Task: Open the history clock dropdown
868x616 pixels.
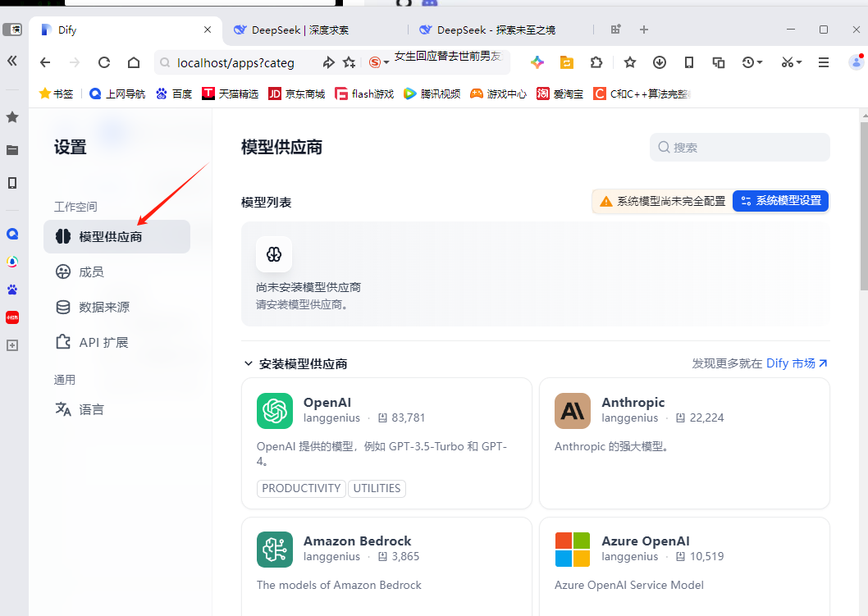Action: click(x=752, y=62)
